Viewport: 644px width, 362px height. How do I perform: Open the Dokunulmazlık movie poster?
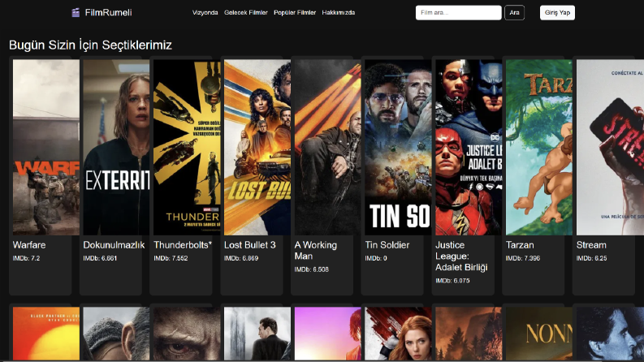coord(116,148)
